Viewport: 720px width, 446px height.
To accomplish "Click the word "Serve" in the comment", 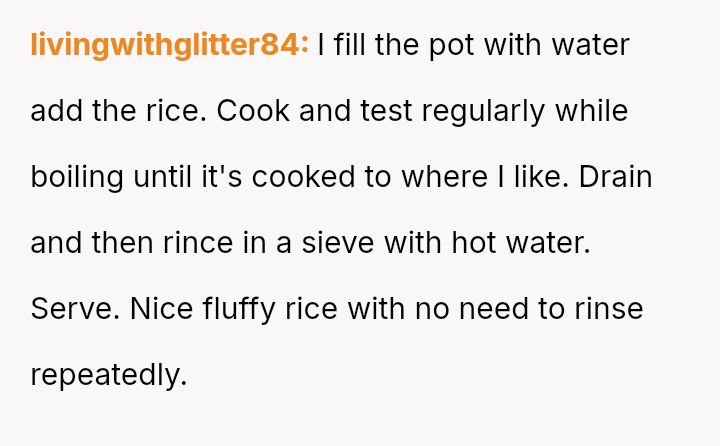I will click(x=75, y=309).
